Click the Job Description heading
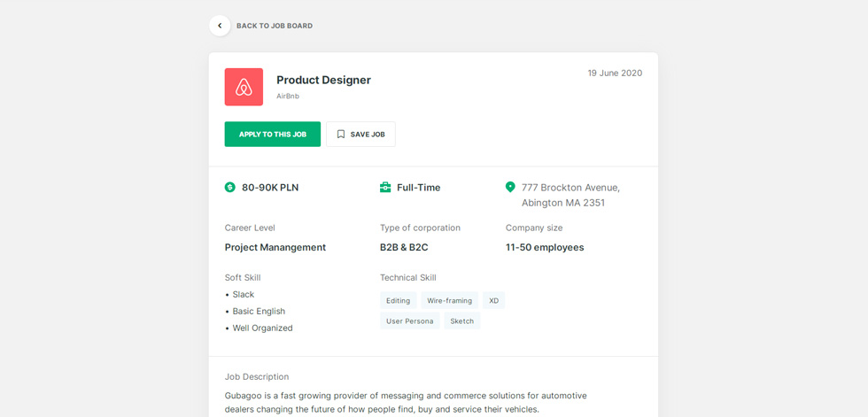This screenshot has width=868, height=417. [257, 376]
